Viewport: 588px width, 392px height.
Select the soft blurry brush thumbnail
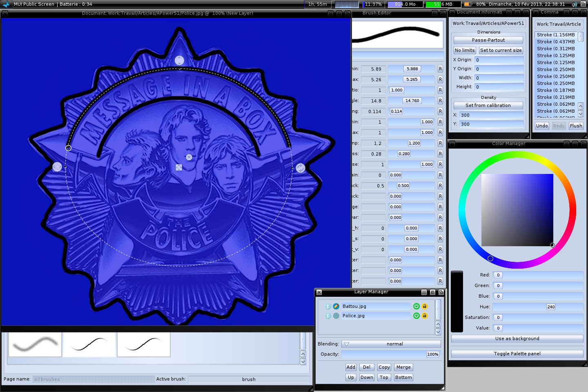[35, 344]
